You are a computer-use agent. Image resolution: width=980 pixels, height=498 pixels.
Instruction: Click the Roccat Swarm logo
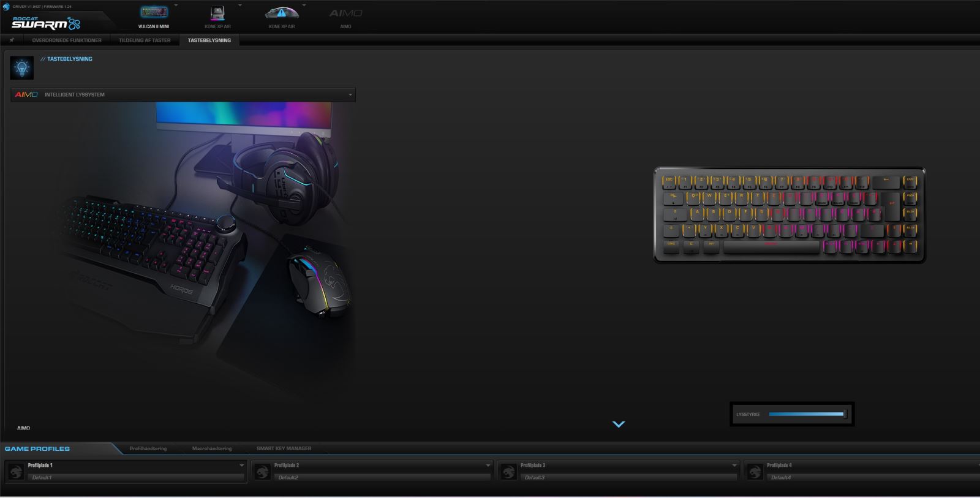[x=46, y=23]
